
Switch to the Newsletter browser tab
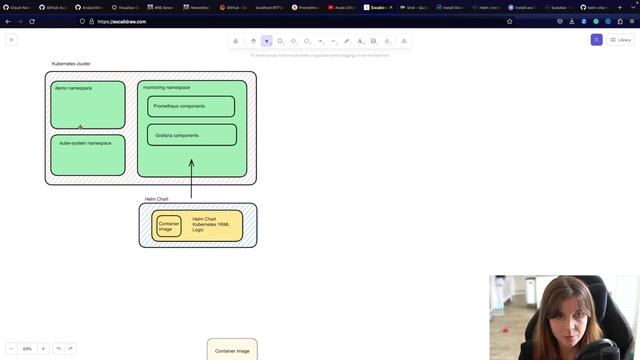pyautogui.click(x=197, y=7)
